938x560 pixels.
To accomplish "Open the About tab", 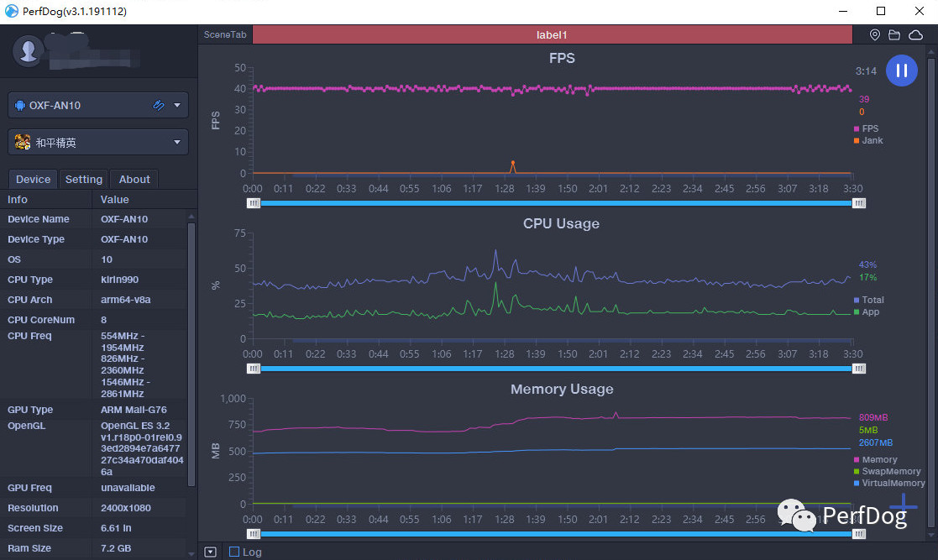I will [134, 179].
